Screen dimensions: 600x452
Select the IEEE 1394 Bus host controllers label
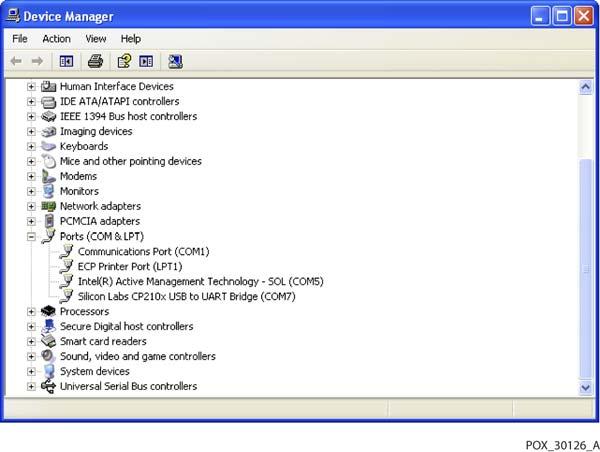pos(129,116)
